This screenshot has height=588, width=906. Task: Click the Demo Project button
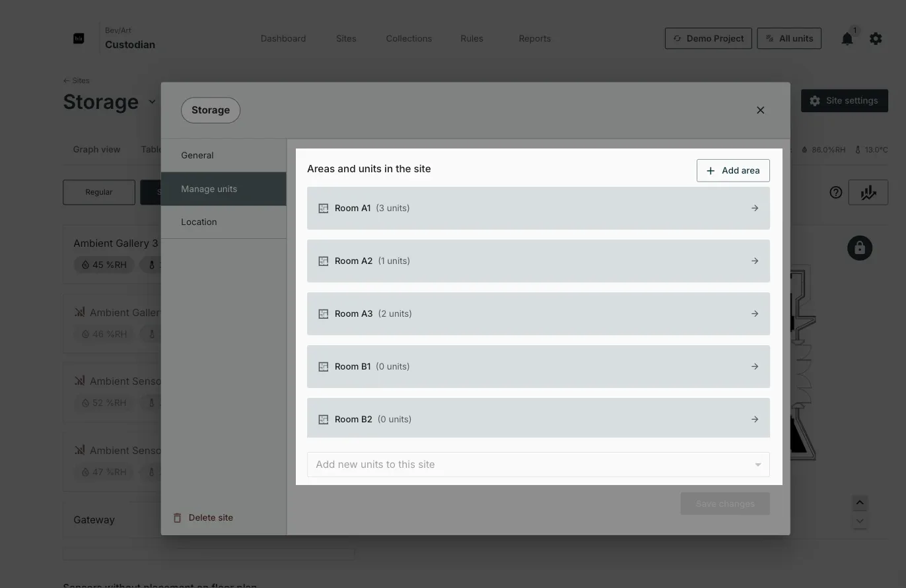tap(709, 38)
